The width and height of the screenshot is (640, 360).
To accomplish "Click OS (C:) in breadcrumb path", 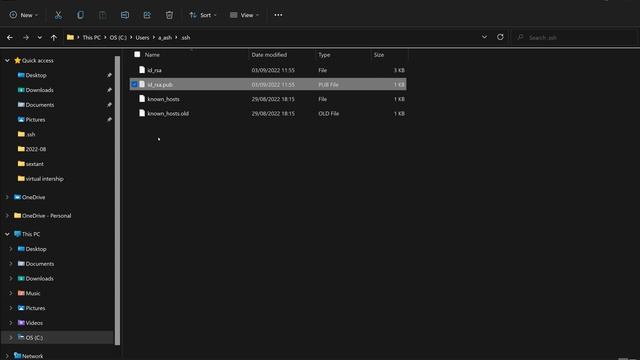I will pos(118,38).
